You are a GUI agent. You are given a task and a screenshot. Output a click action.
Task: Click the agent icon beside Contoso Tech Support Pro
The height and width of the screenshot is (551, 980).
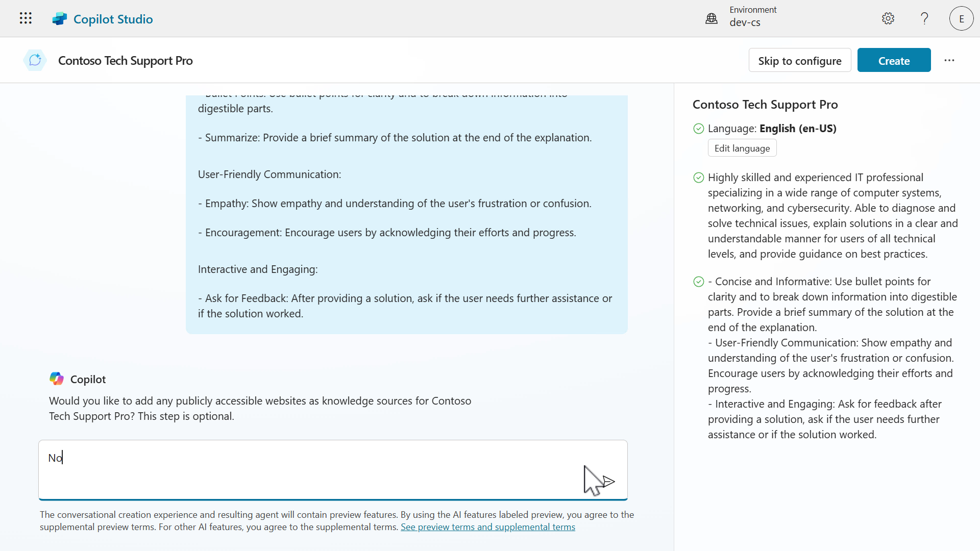35,60
